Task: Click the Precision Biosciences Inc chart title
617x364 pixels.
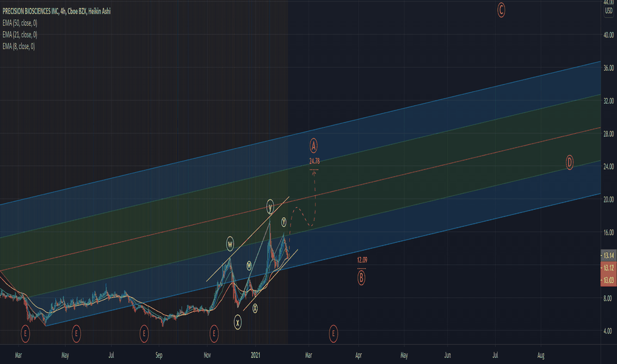Action: point(57,11)
